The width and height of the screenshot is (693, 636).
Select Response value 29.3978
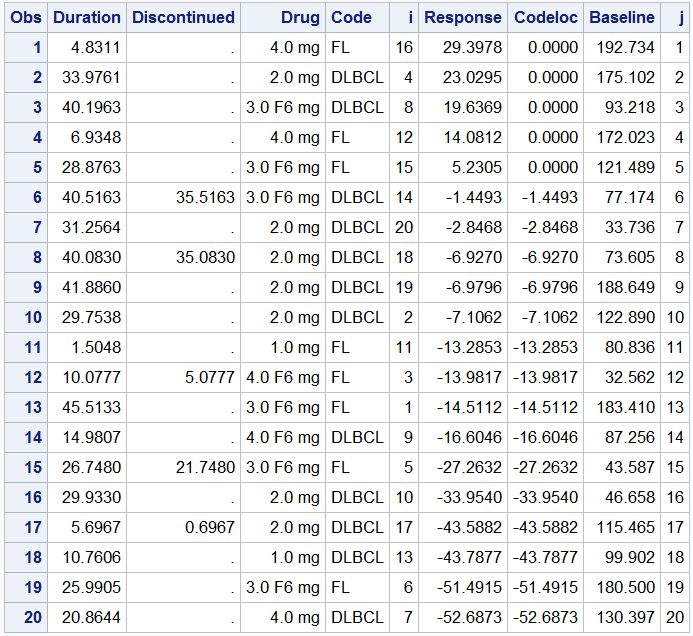coord(472,48)
